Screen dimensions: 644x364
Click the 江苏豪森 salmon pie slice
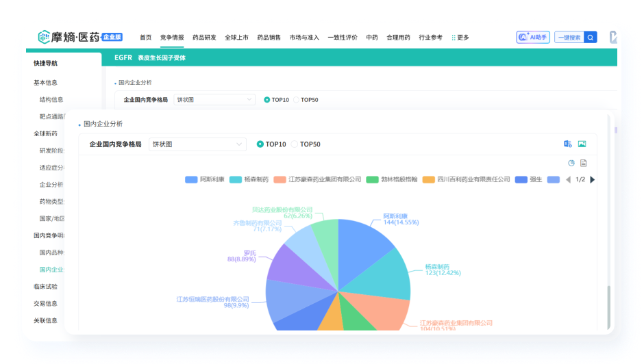pos(382,310)
